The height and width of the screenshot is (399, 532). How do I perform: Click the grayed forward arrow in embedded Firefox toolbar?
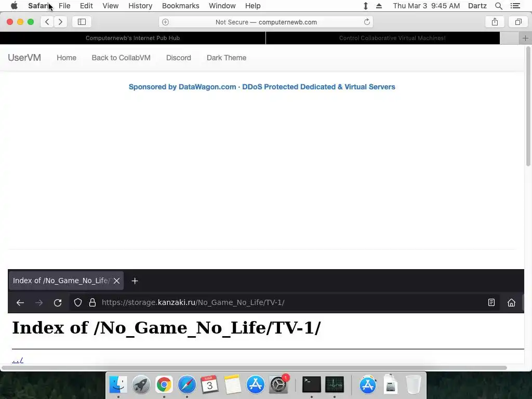click(39, 302)
